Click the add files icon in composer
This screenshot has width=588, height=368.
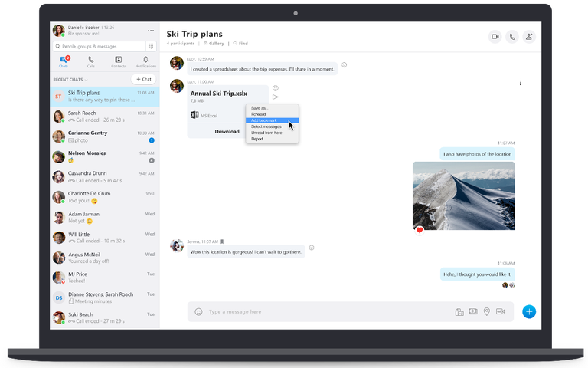459,311
